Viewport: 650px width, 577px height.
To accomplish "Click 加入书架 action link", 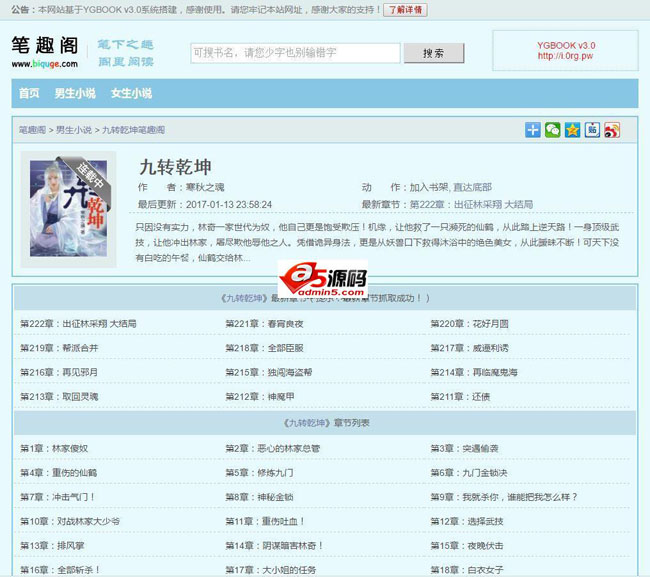I will (x=429, y=187).
